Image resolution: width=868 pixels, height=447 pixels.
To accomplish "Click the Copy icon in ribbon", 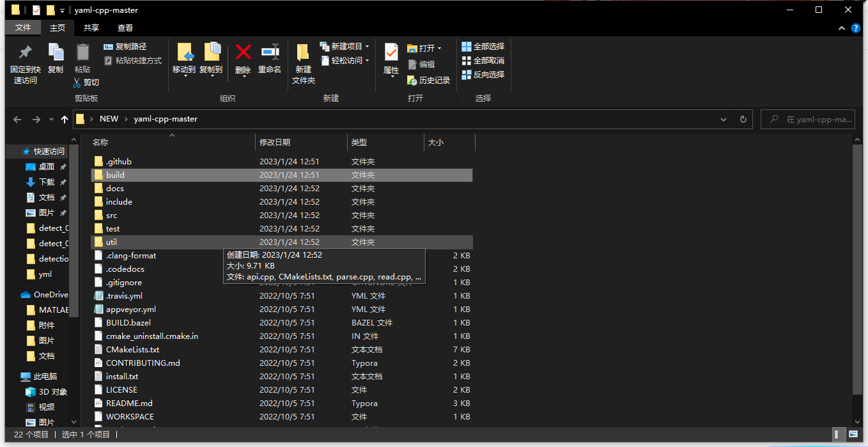I will [56, 52].
